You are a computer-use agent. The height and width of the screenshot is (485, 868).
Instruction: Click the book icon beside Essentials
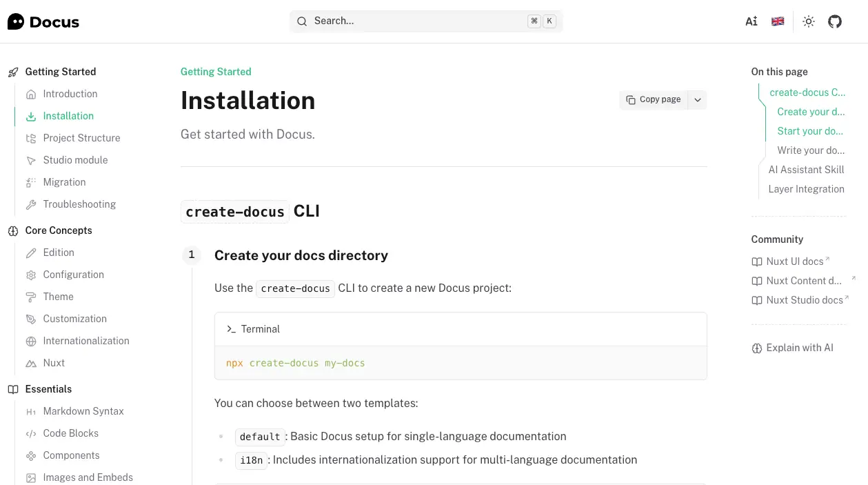coord(13,389)
